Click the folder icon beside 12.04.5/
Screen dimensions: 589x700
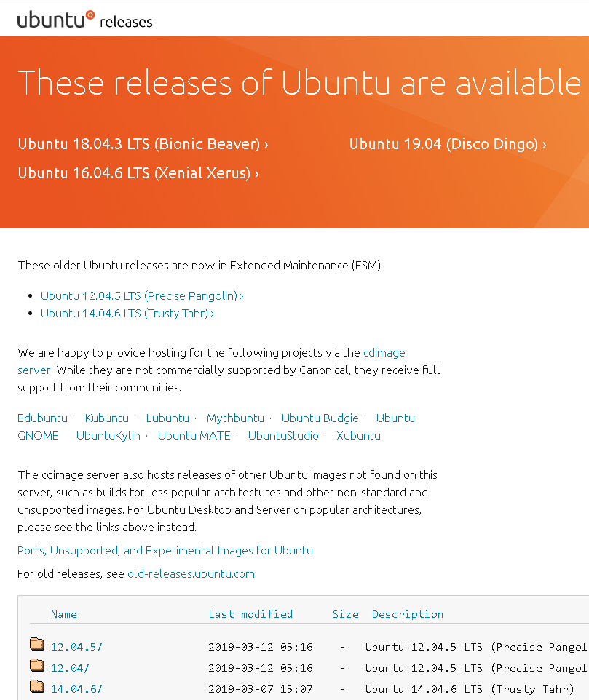click(x=37, y=644)
